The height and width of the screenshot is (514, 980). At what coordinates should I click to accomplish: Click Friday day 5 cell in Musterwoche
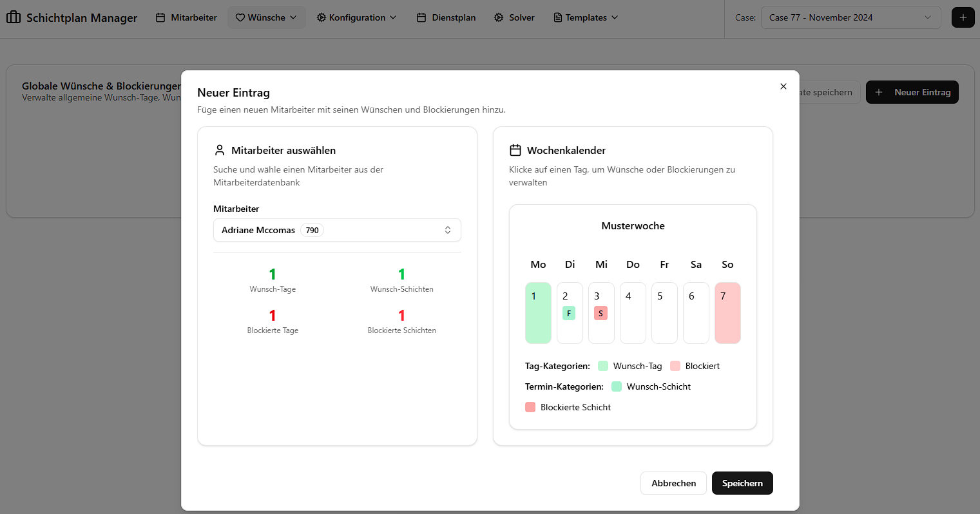[664, 313]
